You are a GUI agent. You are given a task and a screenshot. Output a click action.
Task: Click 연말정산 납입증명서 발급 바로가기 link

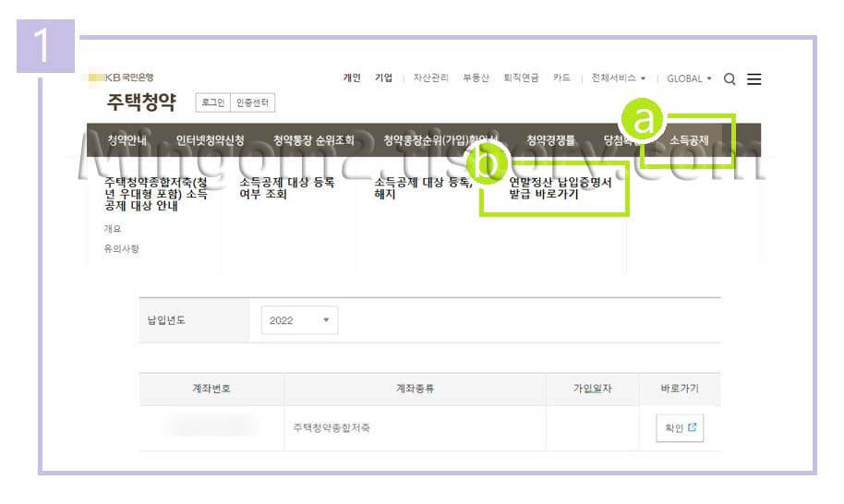coord(560,188)
